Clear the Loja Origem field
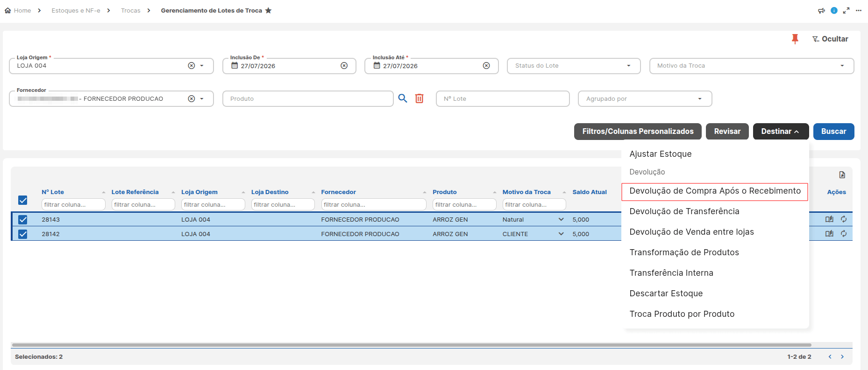 (191, 66)
